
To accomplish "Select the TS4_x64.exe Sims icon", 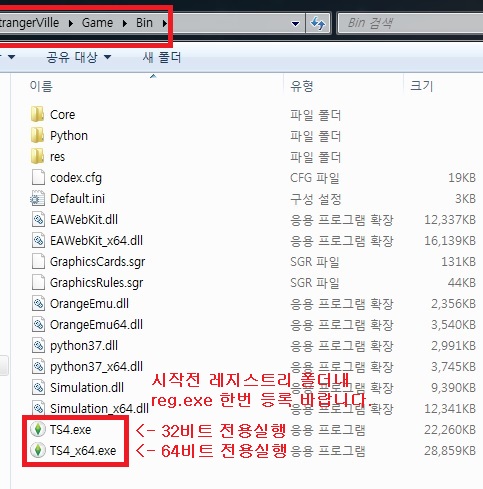I will pyautogui.click(x=38, y=450).
